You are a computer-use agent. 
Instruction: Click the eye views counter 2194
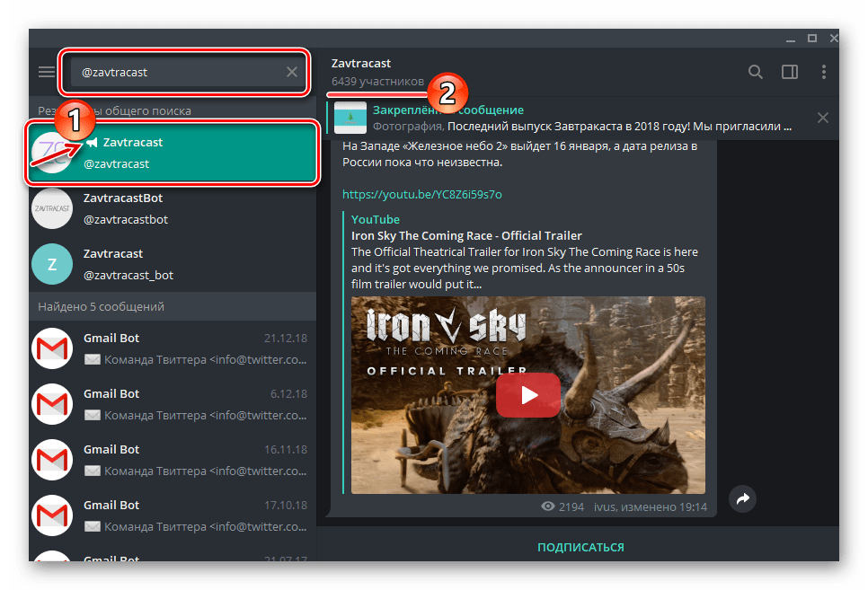tap(562, 507)
